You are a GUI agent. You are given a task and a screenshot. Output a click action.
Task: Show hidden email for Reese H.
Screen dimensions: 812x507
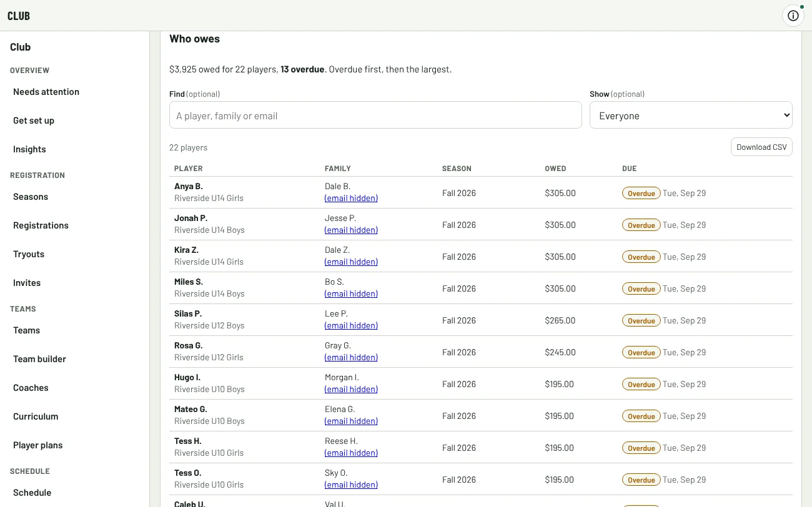351,453
